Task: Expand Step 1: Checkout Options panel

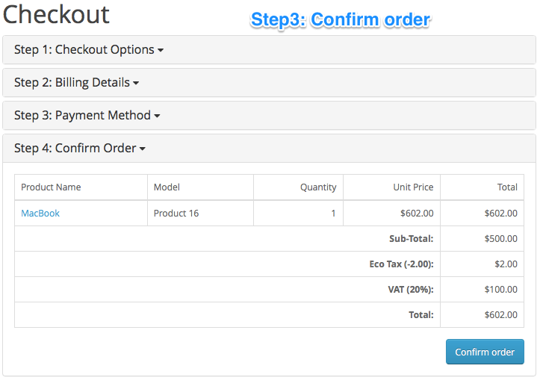Action: click(x=89, y=49)
